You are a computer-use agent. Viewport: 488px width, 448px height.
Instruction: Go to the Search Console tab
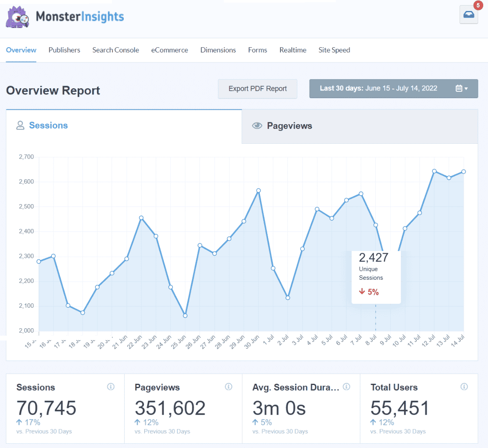[115, 50]
